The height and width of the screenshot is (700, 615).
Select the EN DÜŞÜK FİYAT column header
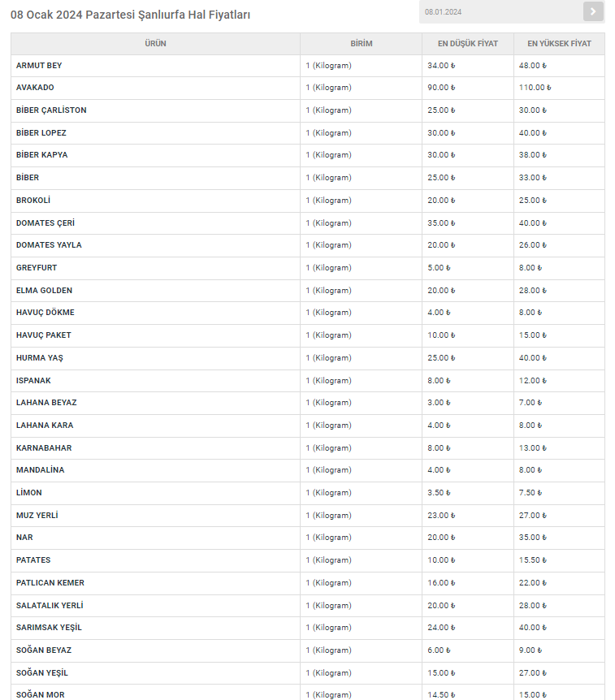click(468, 43)
